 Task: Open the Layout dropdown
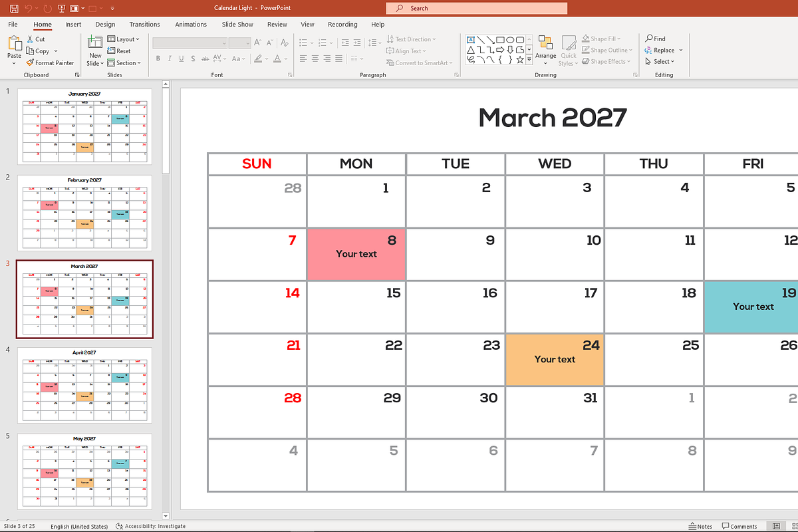pos(124,39)
